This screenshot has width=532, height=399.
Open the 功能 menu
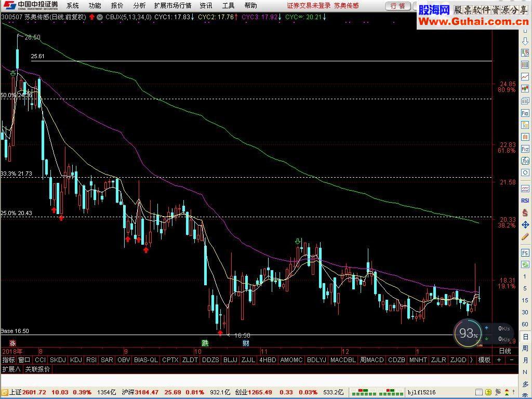click(95, 5)
